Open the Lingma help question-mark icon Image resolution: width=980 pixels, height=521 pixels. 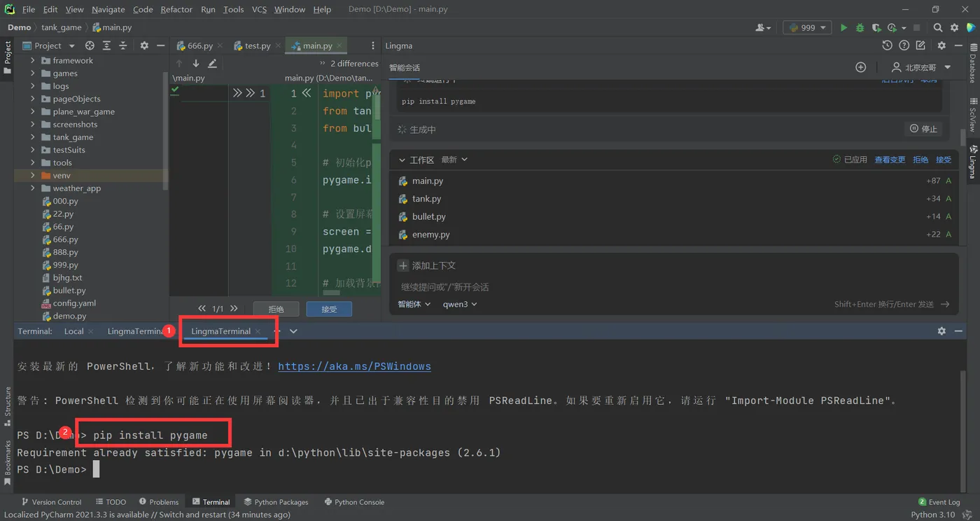[904, 46]
